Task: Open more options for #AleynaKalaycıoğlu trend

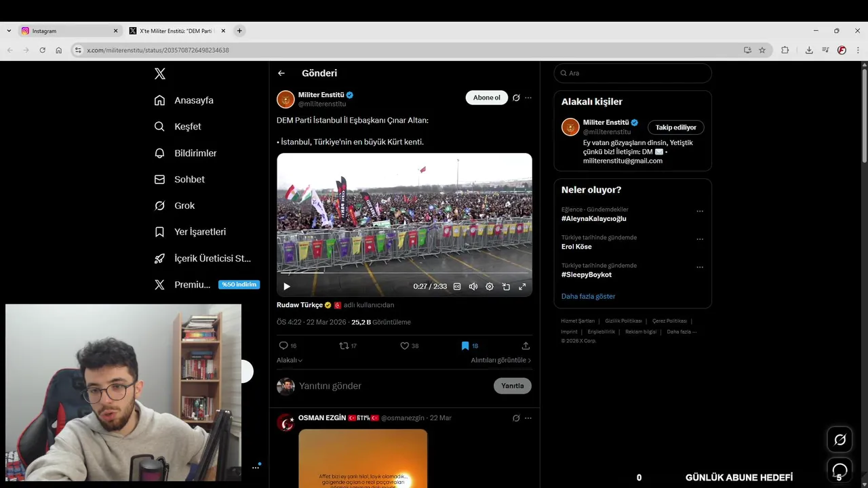Action: (x=700, y=211)
